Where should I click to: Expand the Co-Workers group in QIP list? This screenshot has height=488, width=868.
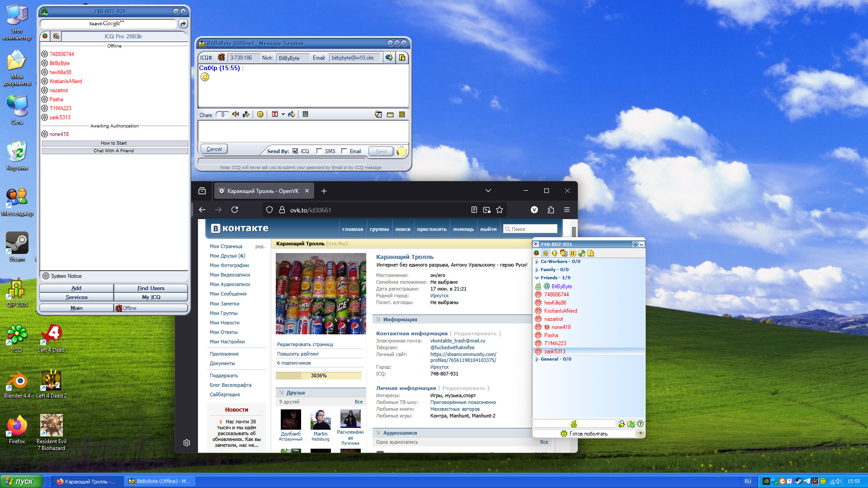(x=537, y=262)
